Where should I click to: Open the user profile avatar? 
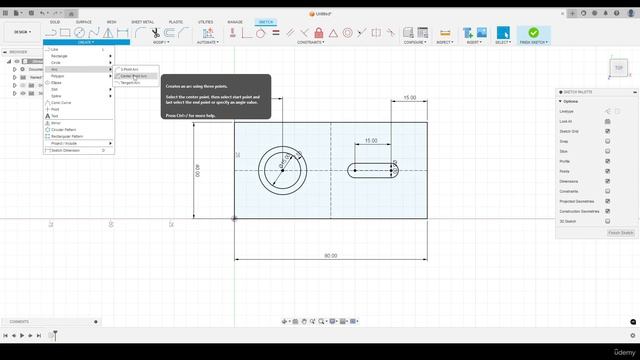click(631, 13)
